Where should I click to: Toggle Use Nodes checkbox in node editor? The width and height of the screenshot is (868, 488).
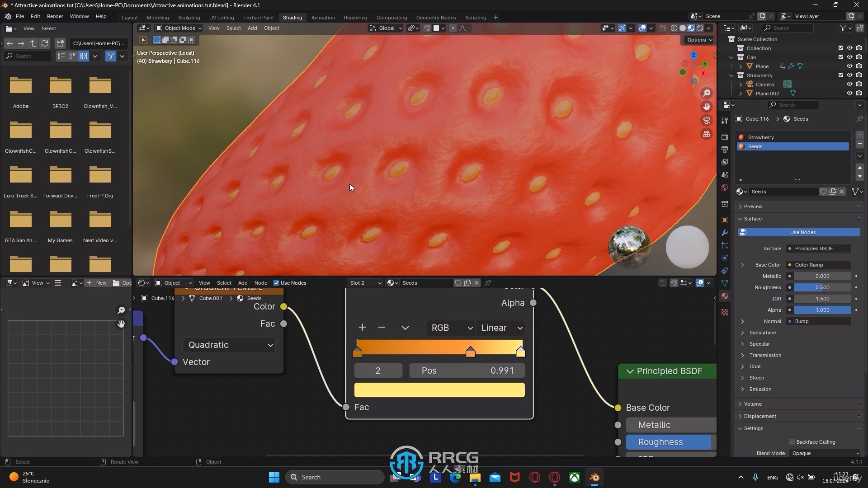(x=276, y=283)
